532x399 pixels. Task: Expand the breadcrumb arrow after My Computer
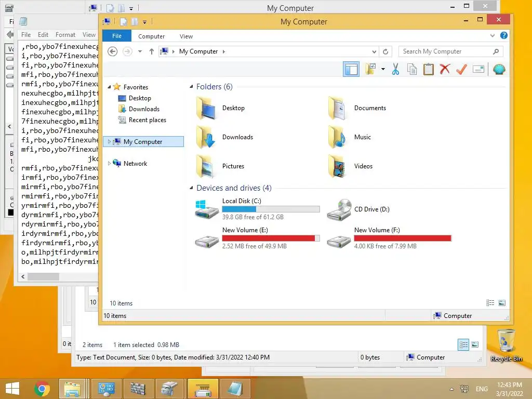pyautogui.click(x=223, y=51)
